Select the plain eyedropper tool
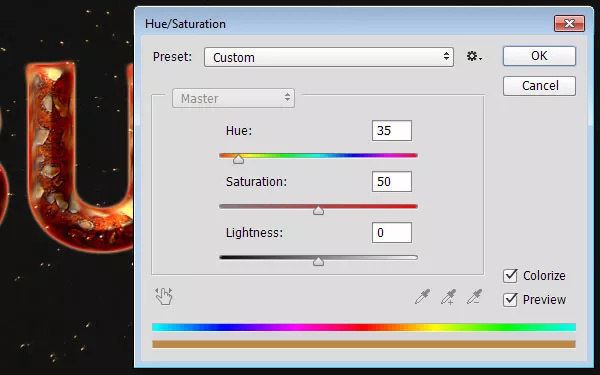 pos(422,297)
